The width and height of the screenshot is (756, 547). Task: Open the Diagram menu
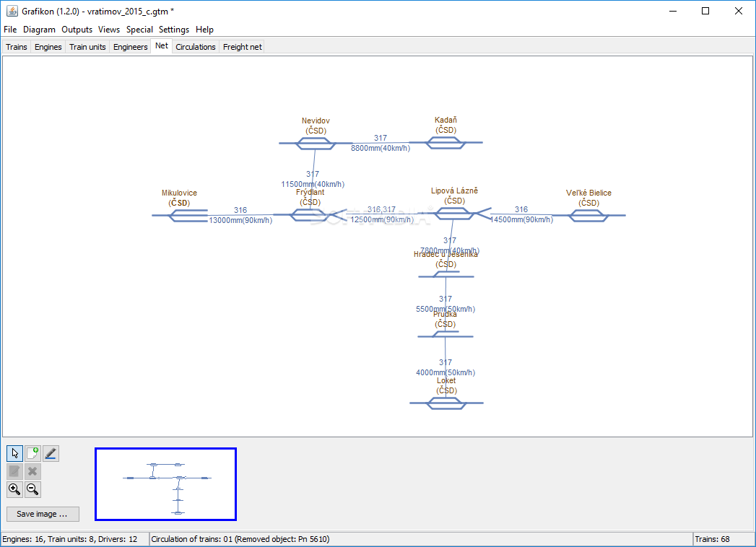39,30
